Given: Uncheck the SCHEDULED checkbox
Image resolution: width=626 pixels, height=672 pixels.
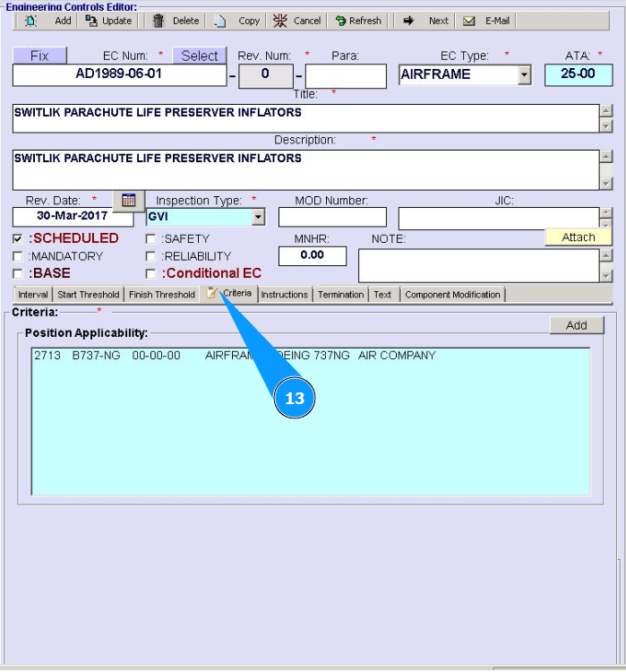Looking at the screenshot, I should tap(18, 238).
